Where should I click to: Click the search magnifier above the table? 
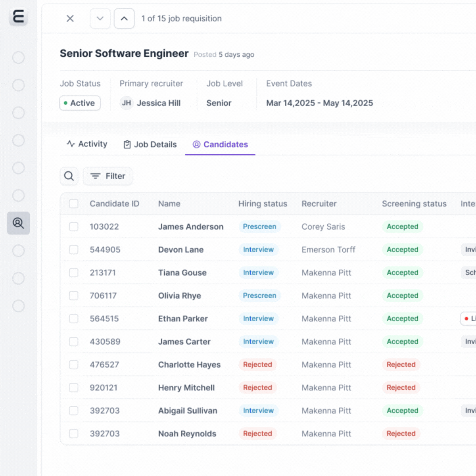point(69,176)
